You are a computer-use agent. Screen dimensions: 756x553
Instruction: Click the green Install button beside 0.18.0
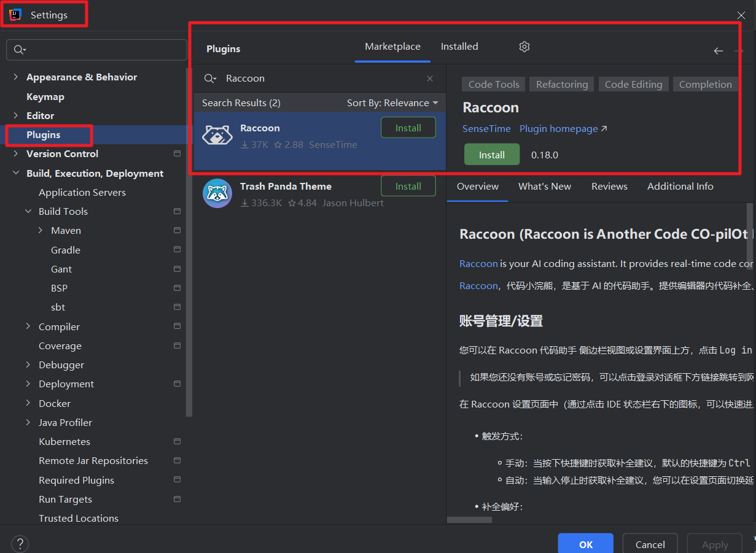[492, 155]
